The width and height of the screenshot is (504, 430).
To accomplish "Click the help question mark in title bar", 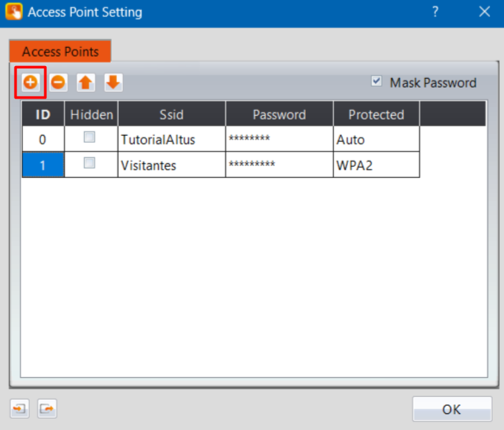I will [x=435, y=12].
